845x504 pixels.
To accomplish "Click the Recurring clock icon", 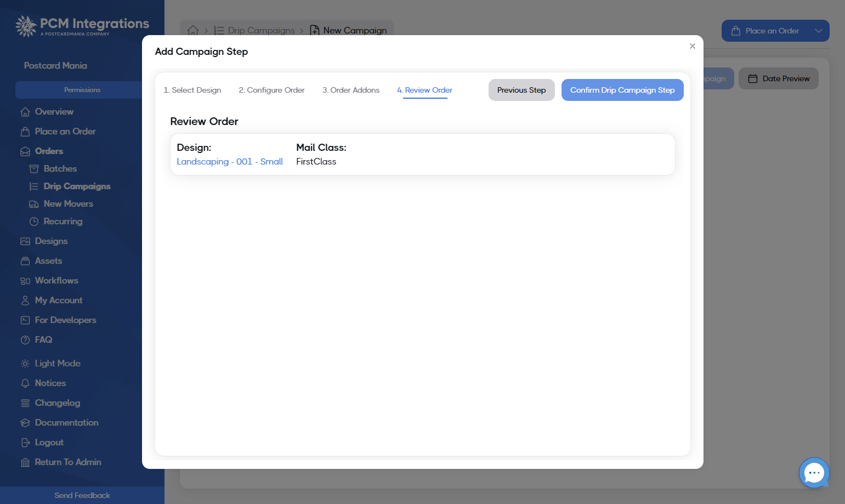I will (x=34, y=222).
